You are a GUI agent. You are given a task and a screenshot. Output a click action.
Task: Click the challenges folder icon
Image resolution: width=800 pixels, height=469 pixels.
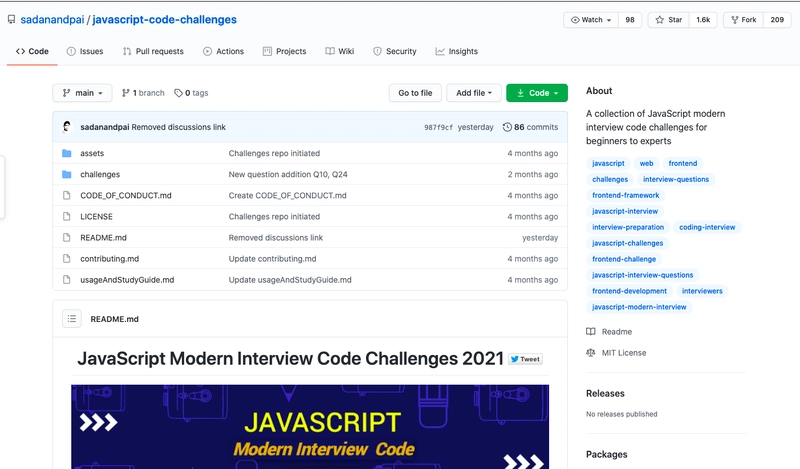tap(66, 174)
